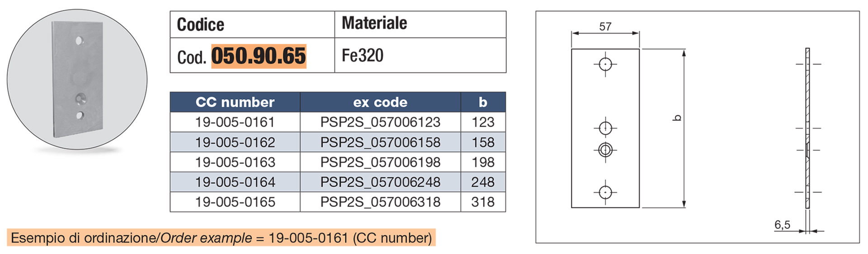Click the Codice header cell
Screen dimensions: 868x254
click(x=252, y=24)
